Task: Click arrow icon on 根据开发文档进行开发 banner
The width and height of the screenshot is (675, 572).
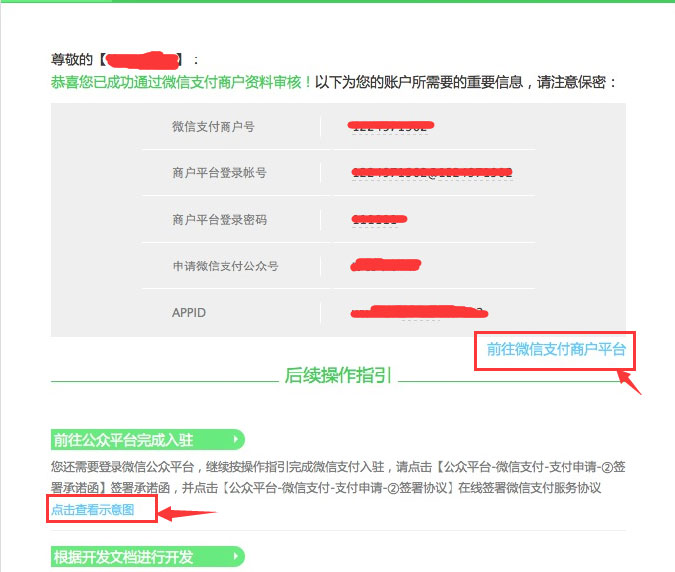Action: coord(235,556)
